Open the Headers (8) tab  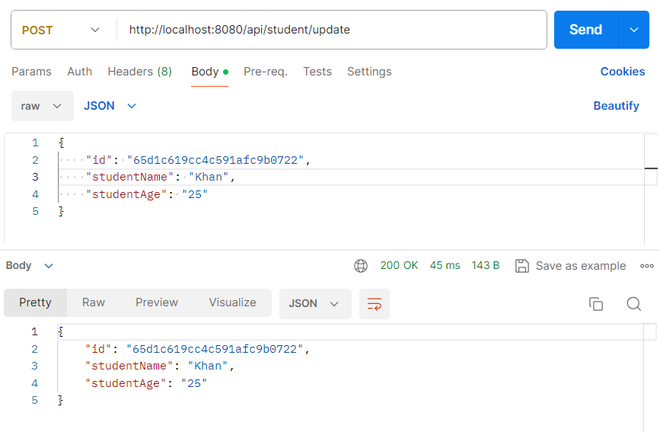click(139, 72)
